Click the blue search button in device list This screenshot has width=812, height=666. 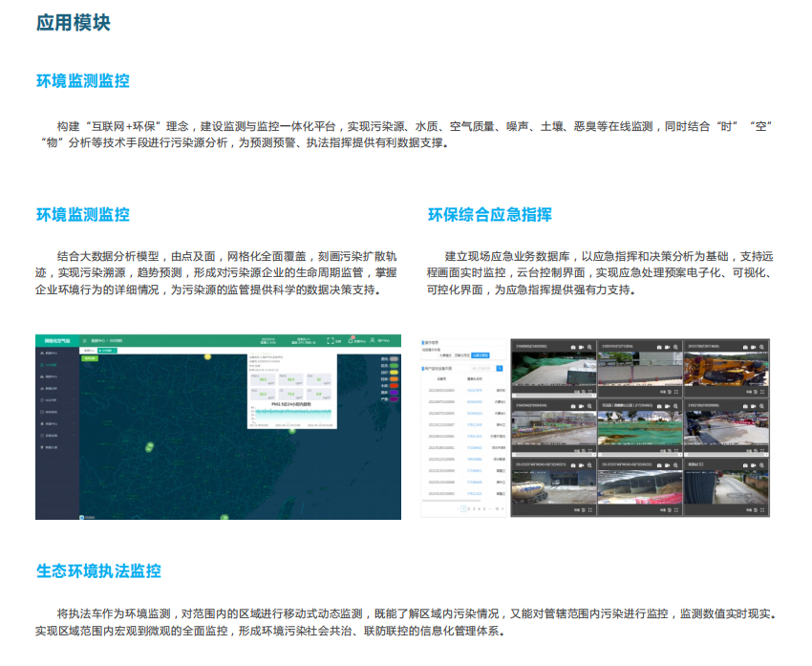500,368
